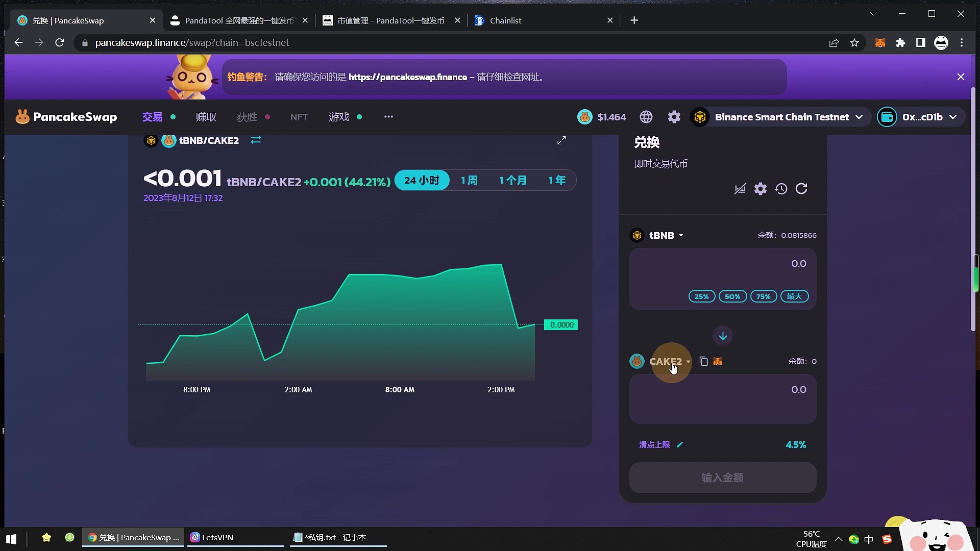The image size is (980, 551).
Task: Copy the CAKE2 token address
Action: click(x=703, y=361)
